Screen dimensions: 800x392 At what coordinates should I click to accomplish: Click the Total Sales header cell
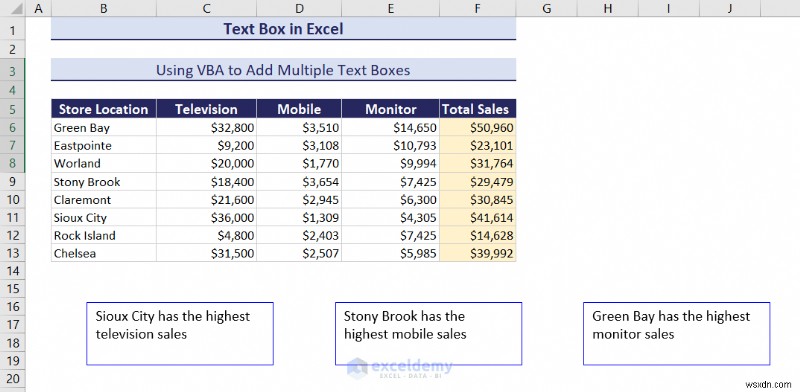point(478,109)
